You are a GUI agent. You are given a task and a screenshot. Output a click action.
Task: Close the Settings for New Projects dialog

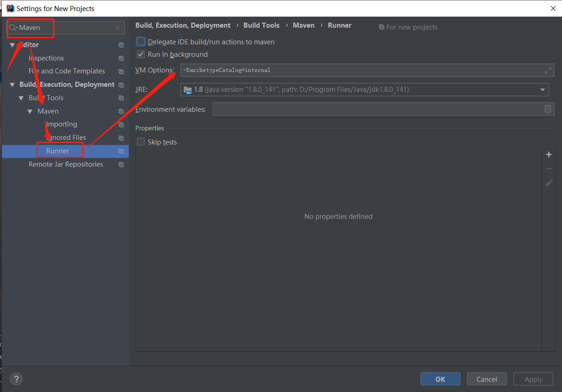(x=553, y=8)
